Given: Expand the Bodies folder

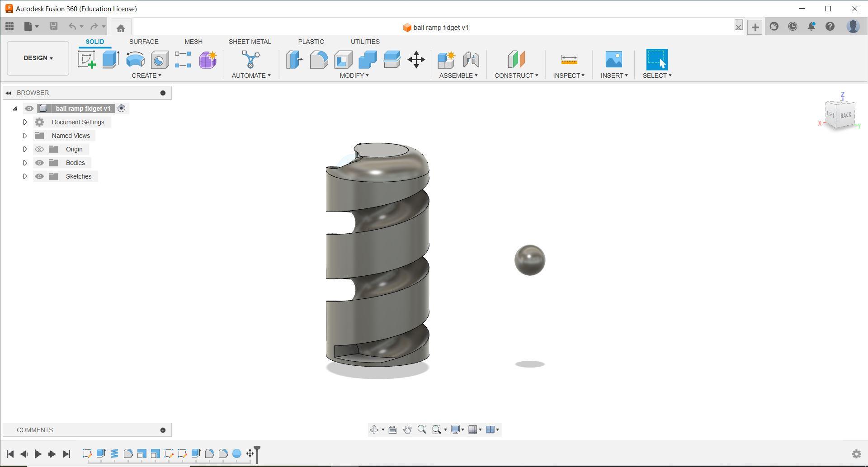Looking at the screenshot, I should pyautogui.click(x=25, y=163).
